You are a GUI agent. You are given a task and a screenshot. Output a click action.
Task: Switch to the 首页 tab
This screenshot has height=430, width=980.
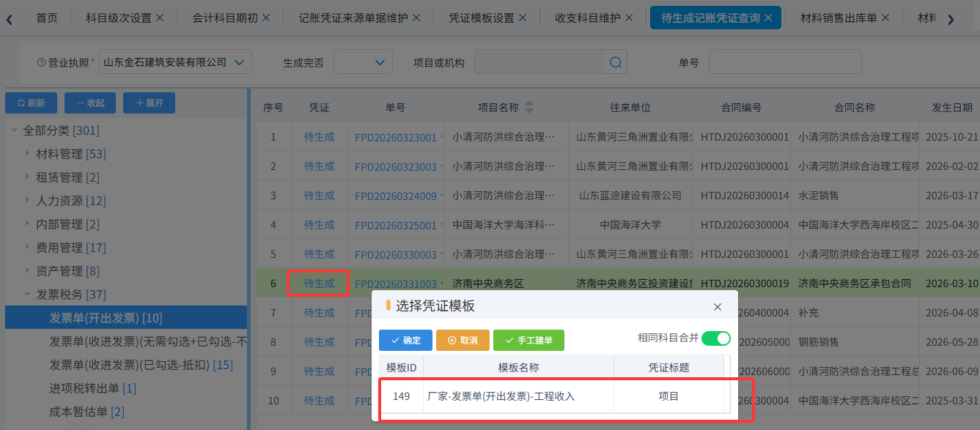47,18
